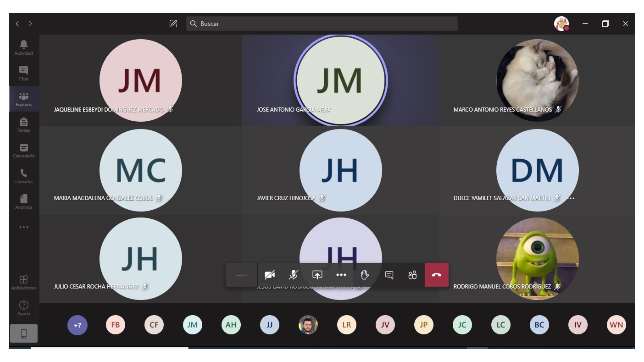This screenshot has width=644, height=362.
Task: Select the FB participant avatar
Action: [116, 325]
